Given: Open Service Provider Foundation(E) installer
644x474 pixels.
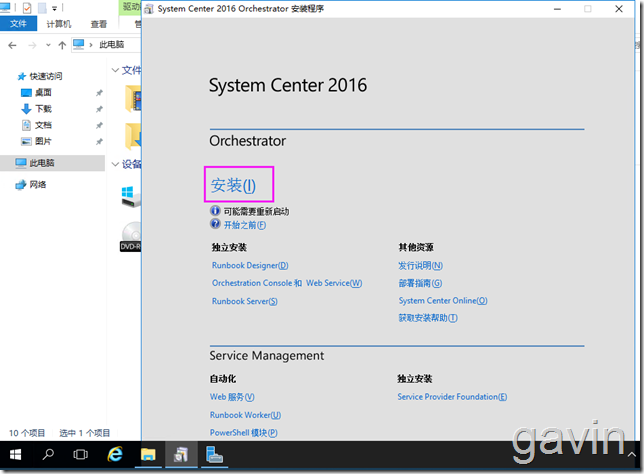Looking at the screenshot, I should tap(452, 397).
